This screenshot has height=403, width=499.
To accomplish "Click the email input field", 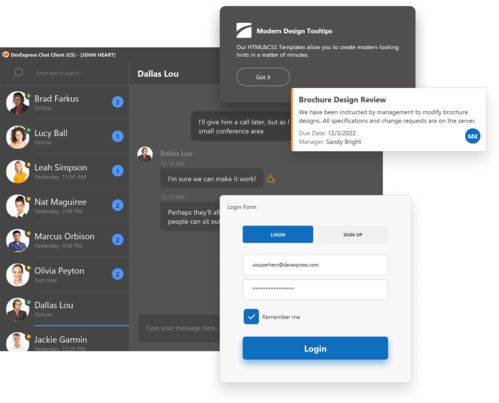I will [x=315, y=265].
